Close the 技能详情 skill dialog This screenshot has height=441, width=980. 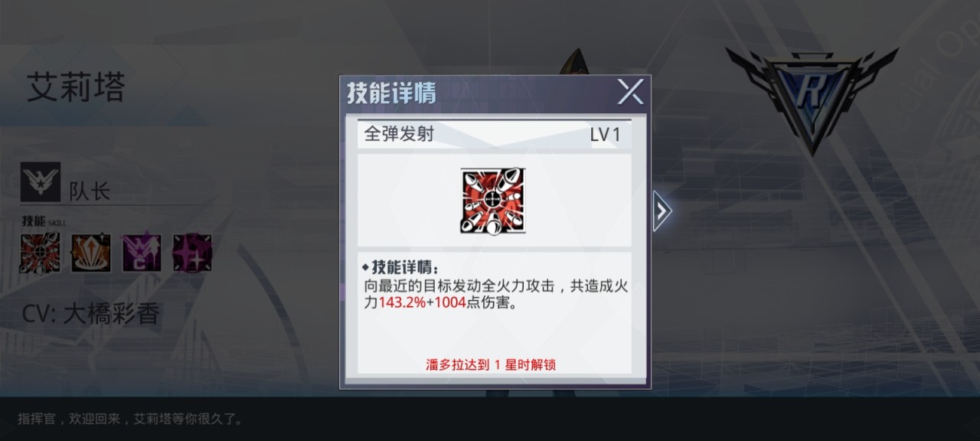[630, 93]
